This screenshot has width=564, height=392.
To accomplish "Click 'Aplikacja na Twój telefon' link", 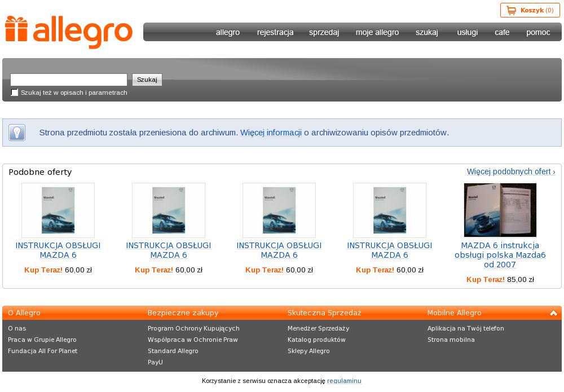I will 466,328.
